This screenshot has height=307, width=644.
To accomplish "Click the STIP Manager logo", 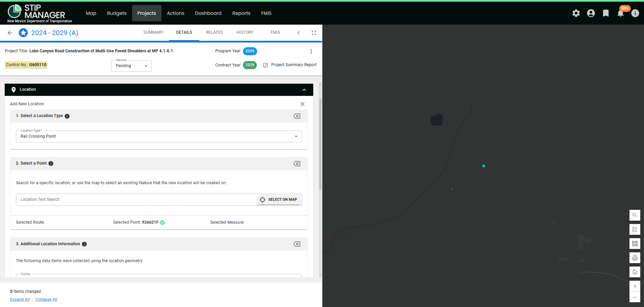I will click(x=40, y=13).
